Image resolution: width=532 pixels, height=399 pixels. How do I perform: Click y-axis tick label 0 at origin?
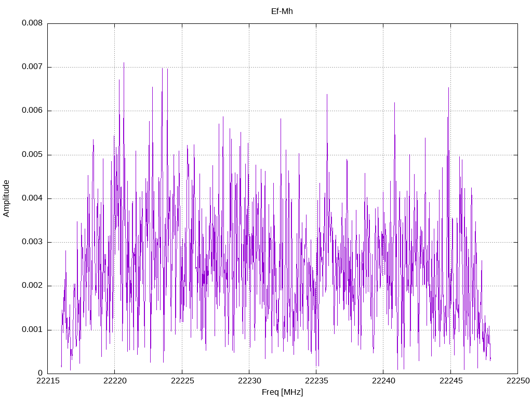pos(41,374)
